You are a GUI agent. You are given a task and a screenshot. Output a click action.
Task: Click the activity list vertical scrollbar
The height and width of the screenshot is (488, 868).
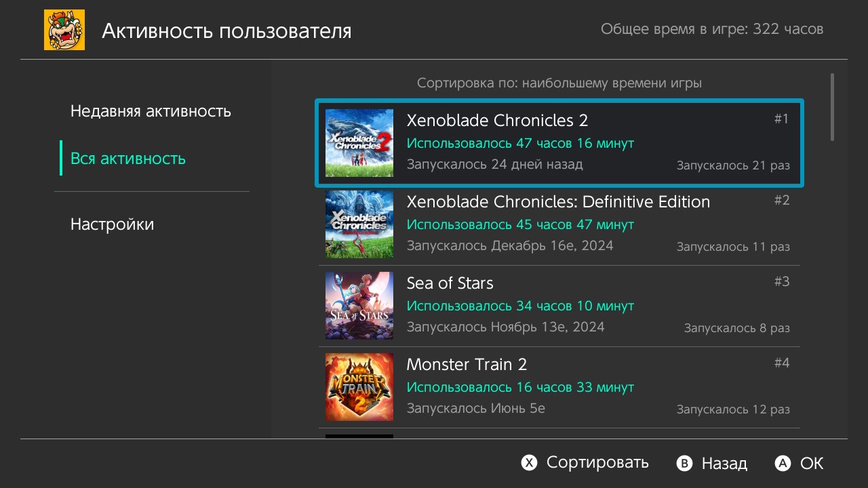(x=833, y=107)
